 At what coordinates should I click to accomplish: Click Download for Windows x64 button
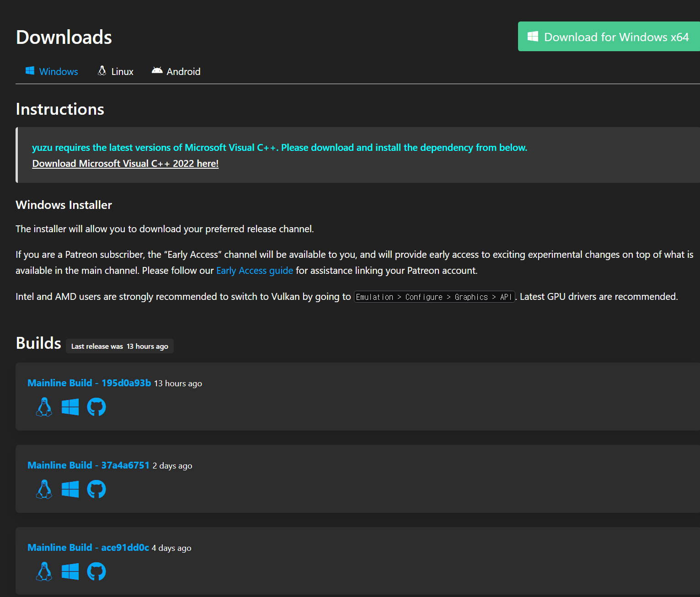tap(609, 37)
